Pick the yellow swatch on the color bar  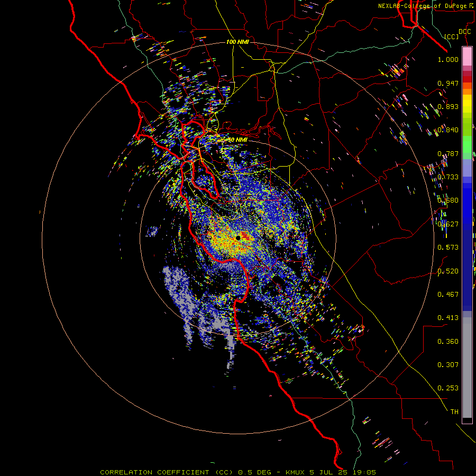click(467, 103)
